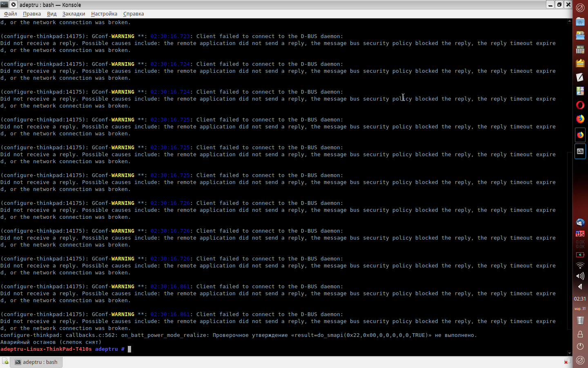Click the terminal prompt cursor block
This screenshot has width=588, height=368.
coord(129,349)
